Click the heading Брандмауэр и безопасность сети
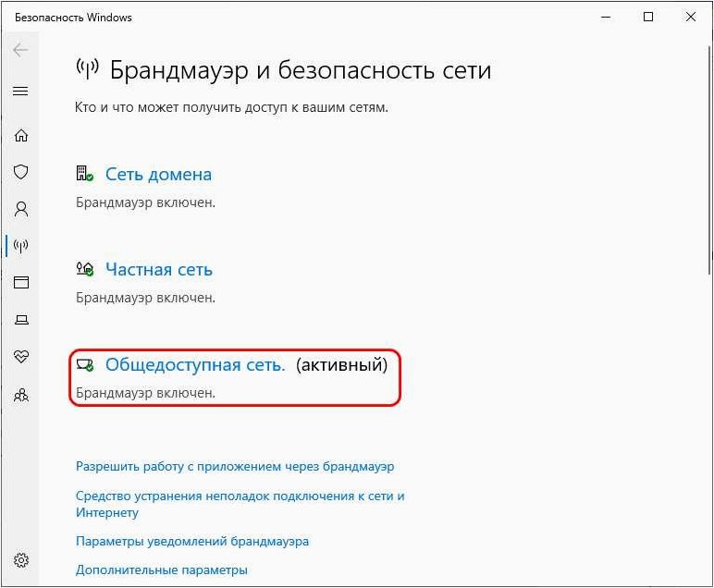The image size is (714, 588). point(301,70)
